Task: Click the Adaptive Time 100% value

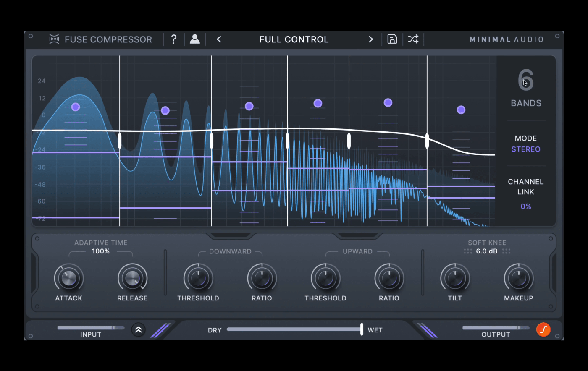Action: (x=101, y=251)
